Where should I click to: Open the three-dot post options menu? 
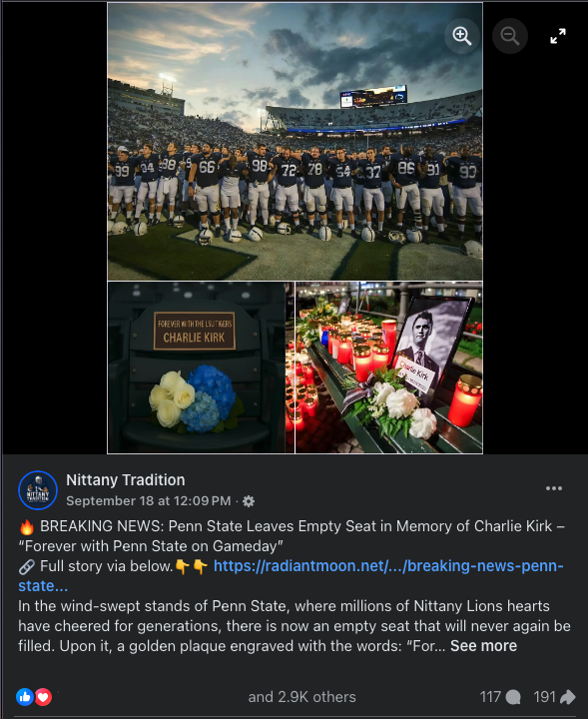point(554,488)
